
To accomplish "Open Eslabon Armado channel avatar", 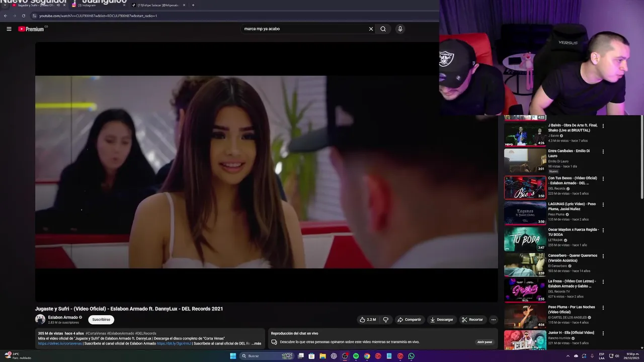I will 40,319.
